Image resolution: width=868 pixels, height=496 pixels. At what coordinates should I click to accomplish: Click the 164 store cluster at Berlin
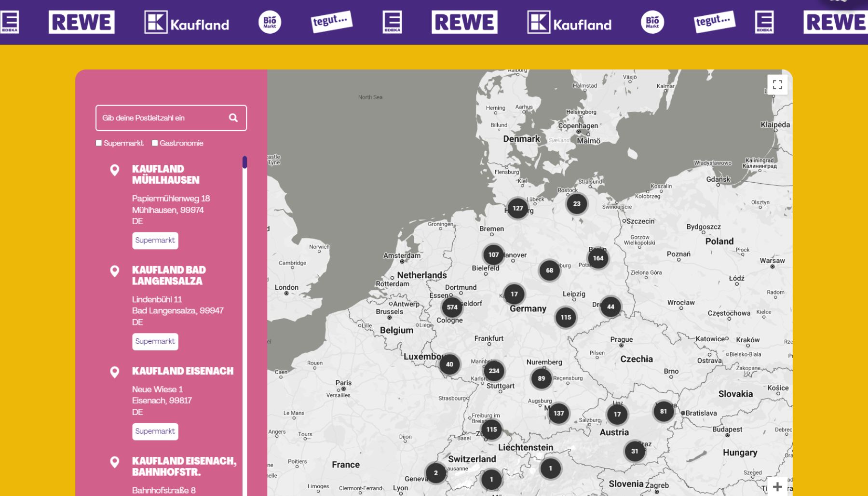598,258
